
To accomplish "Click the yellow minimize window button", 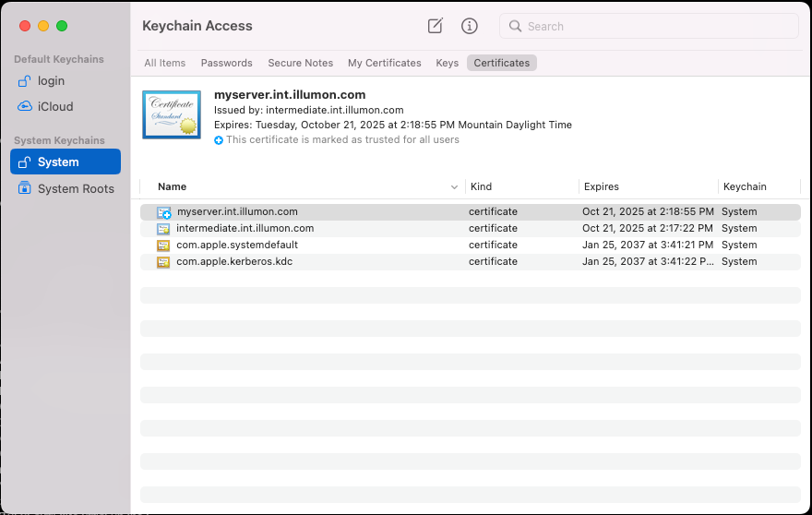I will (x=43, y=26).
